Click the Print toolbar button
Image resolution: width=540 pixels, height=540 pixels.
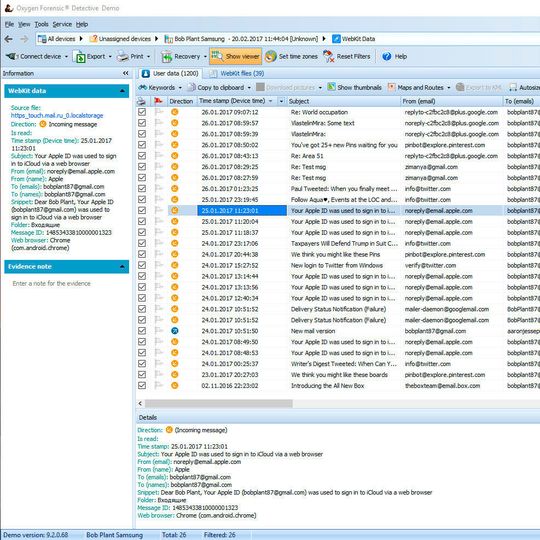click(131, 56)
